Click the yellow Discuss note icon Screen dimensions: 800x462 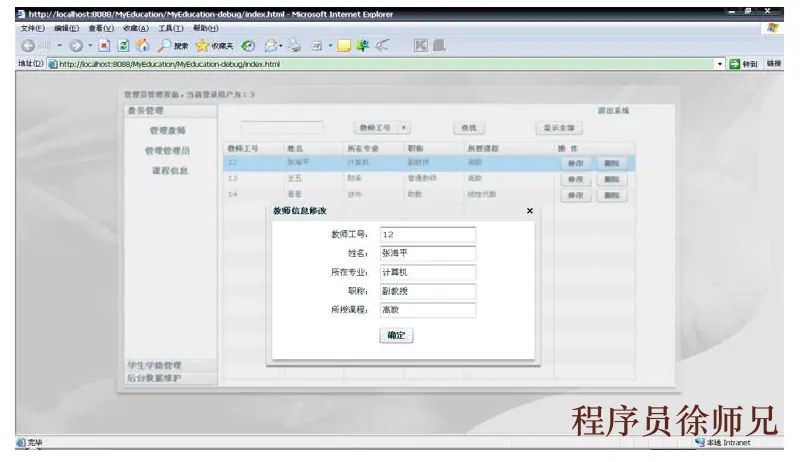pyautogui.click(x=344, y=46)
